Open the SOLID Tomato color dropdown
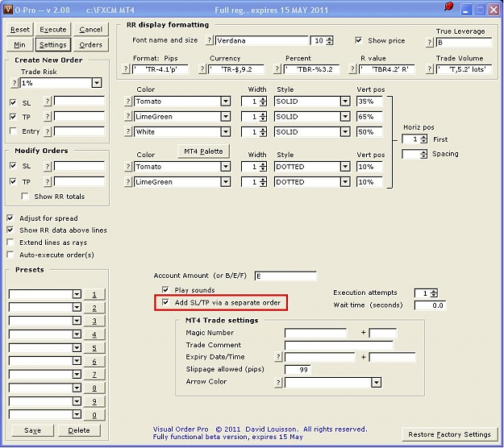 click(226, 102)
